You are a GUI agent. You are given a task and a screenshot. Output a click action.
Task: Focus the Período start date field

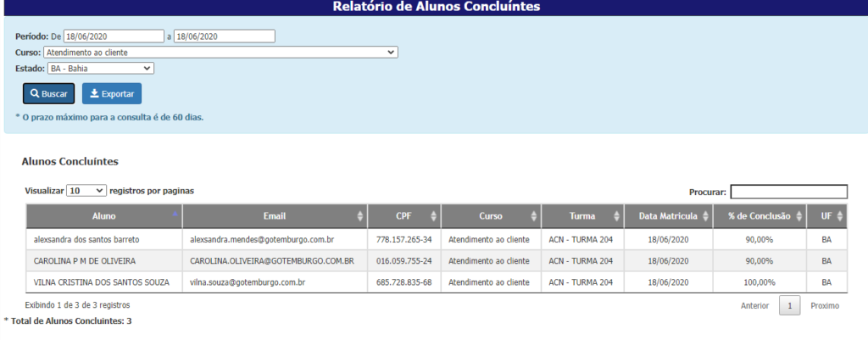pos(113,36)
